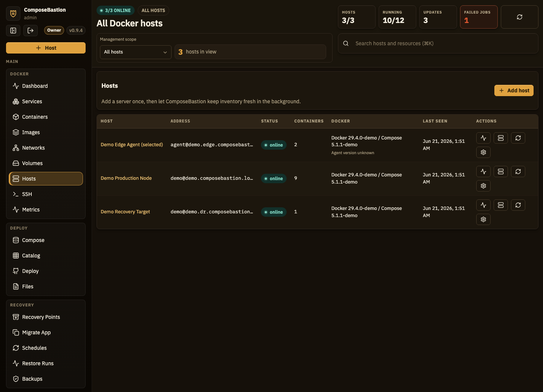Open the Files page

click(46, 286)
